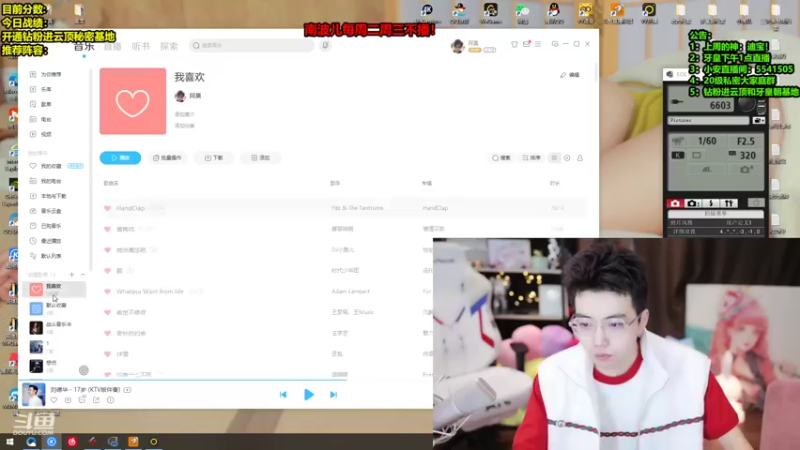The image size is (800, 450).
Task: Click the 下载 download button
Action: 214,158
